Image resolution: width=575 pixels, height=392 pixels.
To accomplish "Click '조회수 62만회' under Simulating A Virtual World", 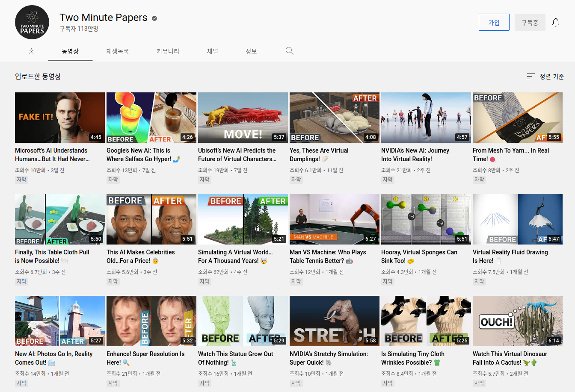I will pos(213,272).
